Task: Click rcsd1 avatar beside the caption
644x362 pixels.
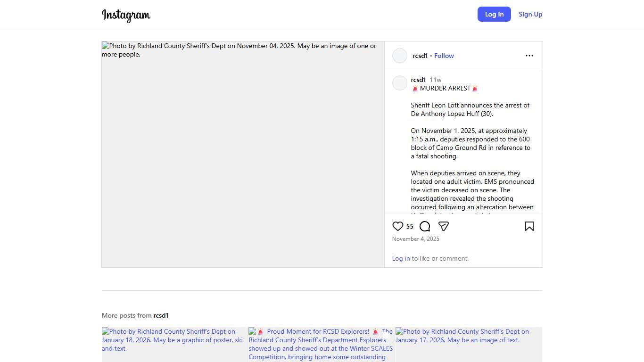Action: (400, 83)
